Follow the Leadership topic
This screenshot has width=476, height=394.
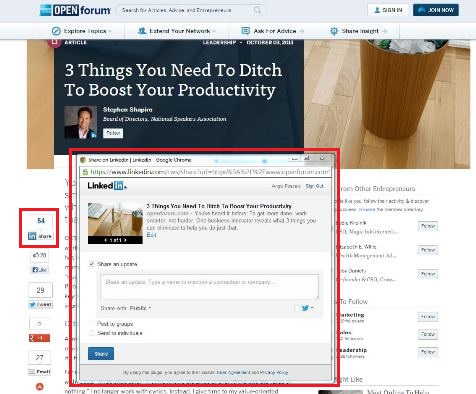tap(428, 352)
